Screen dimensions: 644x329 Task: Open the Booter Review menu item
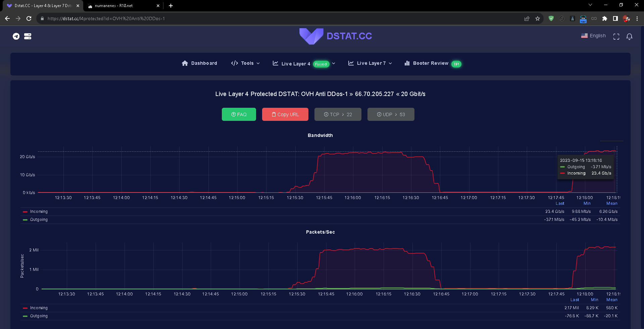tap(433, 63)
